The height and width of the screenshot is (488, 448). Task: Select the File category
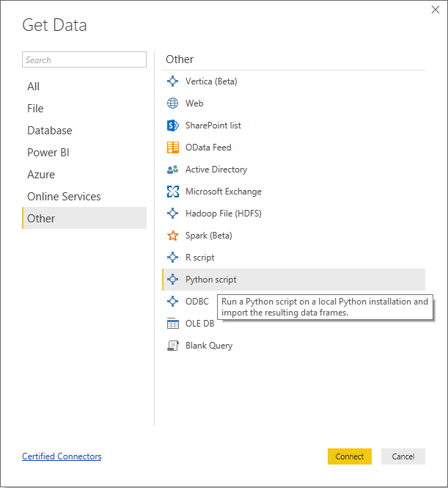pyautogui.click(x=84, y=109)
